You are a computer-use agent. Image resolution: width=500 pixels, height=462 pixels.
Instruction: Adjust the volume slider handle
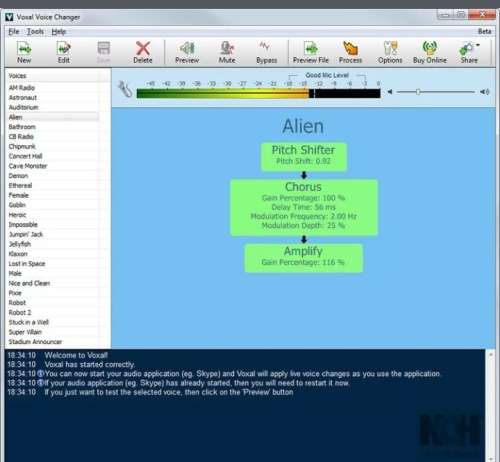[418, 92]
